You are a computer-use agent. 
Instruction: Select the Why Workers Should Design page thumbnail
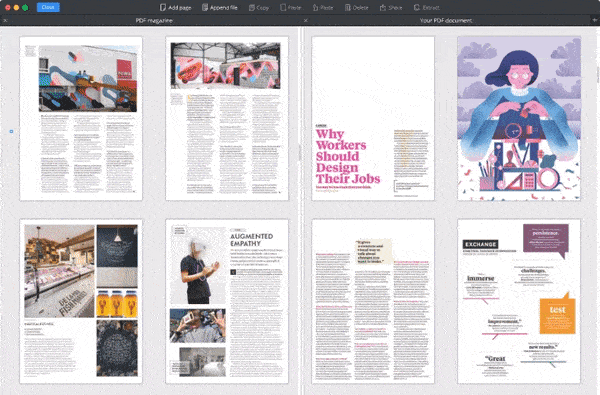pyautogui.click(x=373, y=118)
